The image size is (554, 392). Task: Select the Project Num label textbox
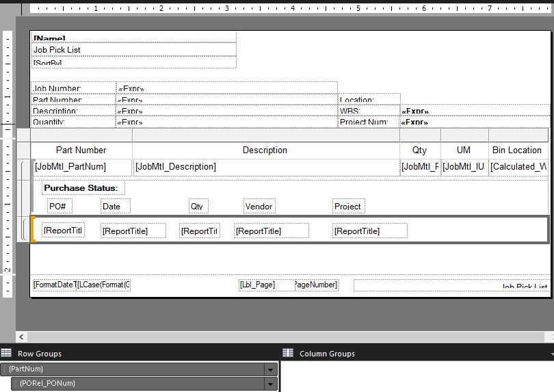coord(369,122)
